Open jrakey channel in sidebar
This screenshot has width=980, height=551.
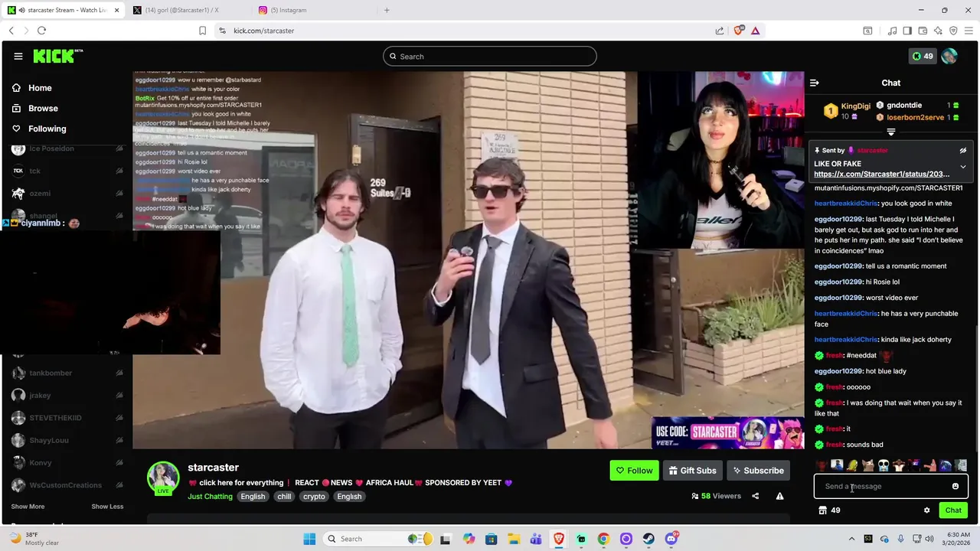(67, 396)
